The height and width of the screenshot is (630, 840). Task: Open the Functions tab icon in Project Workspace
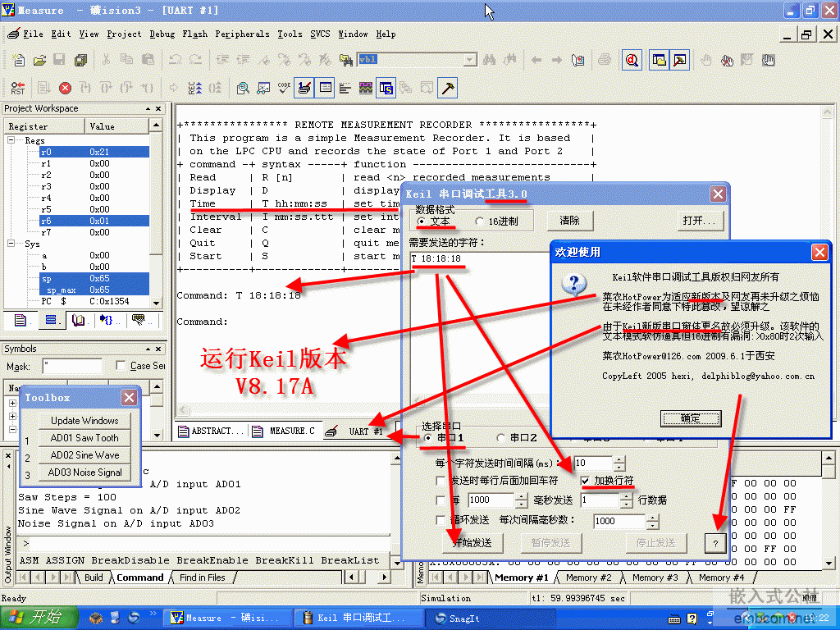click(107, 321)
